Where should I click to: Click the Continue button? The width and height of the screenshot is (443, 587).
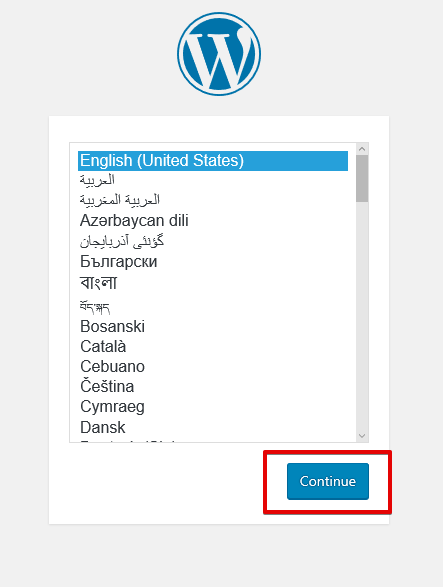[328, 481]
